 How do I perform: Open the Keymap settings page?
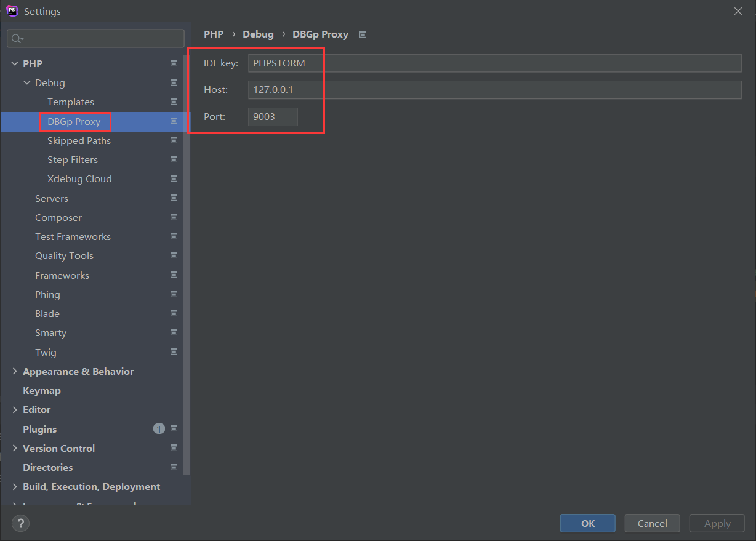coord(42,390)
